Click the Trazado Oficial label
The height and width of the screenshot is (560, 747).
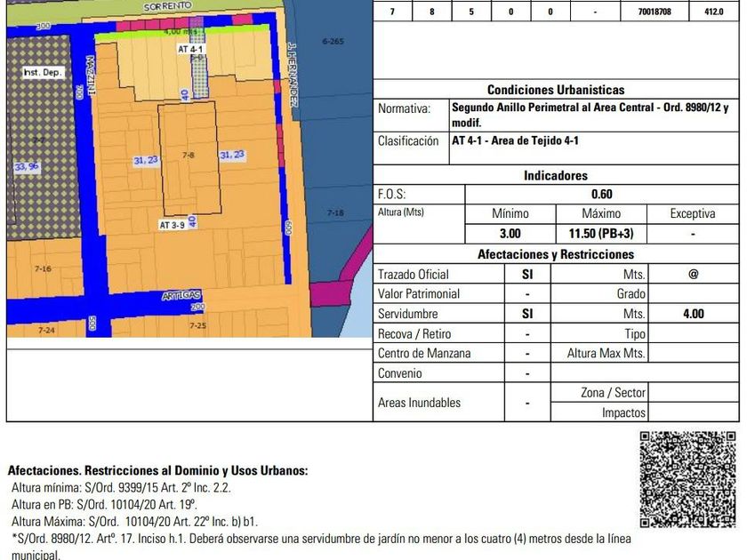pyautogui.click(x=413, y=275)
